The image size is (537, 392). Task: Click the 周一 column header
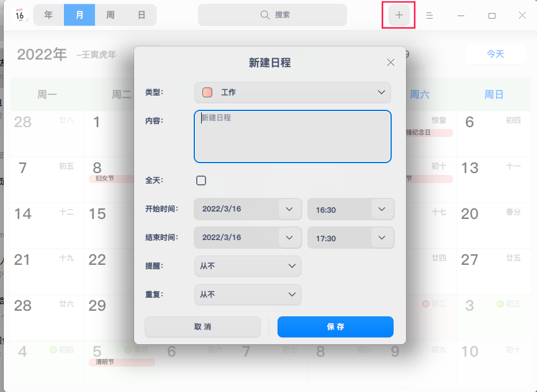tap(47, 94)
